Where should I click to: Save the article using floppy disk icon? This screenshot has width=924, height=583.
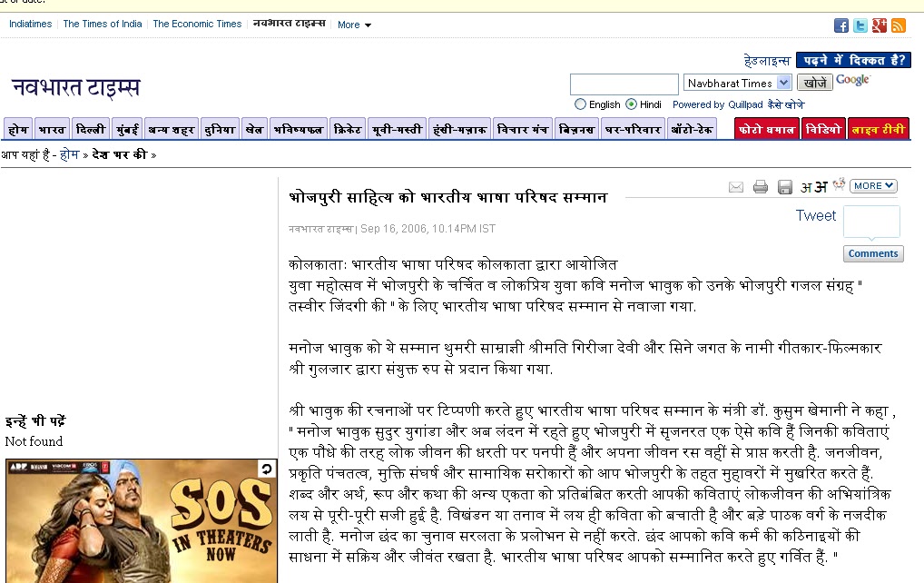[785, 187]
